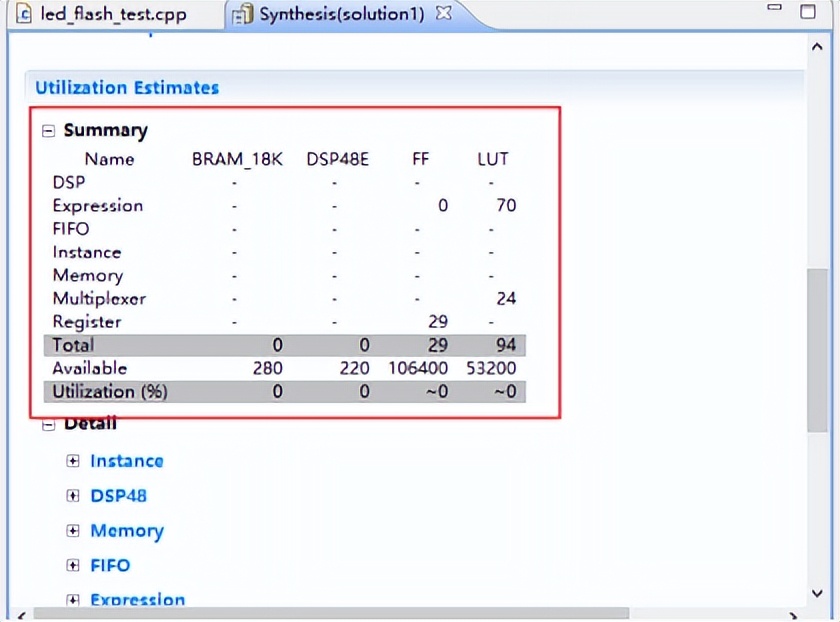The height and width of the screenshot is (622, 840).
Task: Select the Expression row in Summary table
Action: (x=284, y=206)
